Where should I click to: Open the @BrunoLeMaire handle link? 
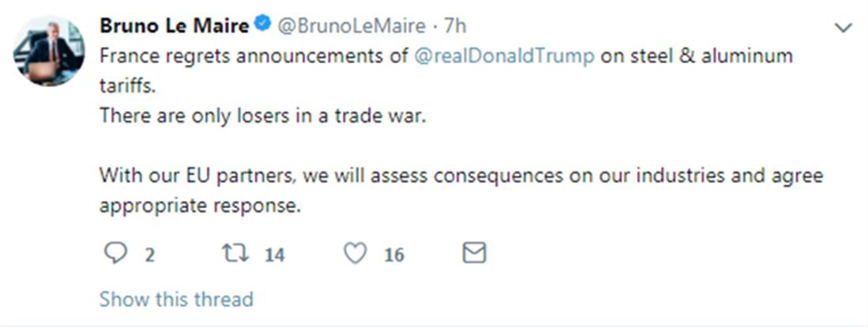click(x=352, y=26)
